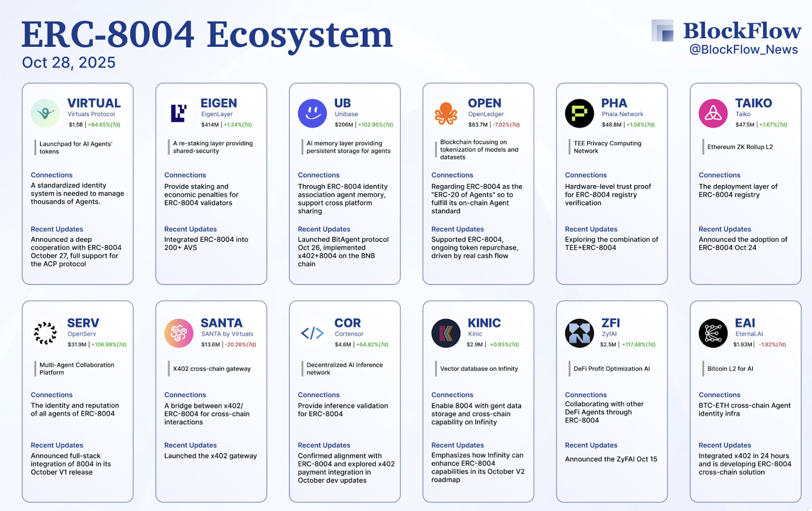Click the OpenLedger octopus icon
Viewport: 812px width, 511px height.
tap(446, 113)
